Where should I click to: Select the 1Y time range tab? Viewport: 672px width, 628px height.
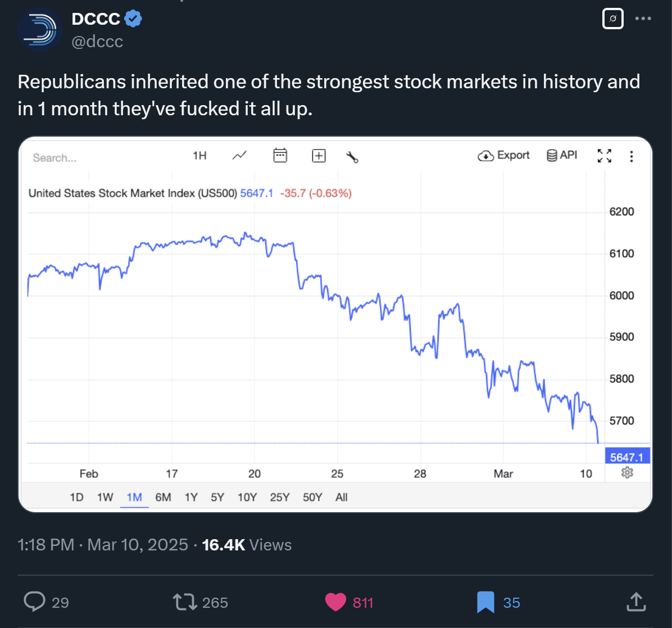click(191, 497)
